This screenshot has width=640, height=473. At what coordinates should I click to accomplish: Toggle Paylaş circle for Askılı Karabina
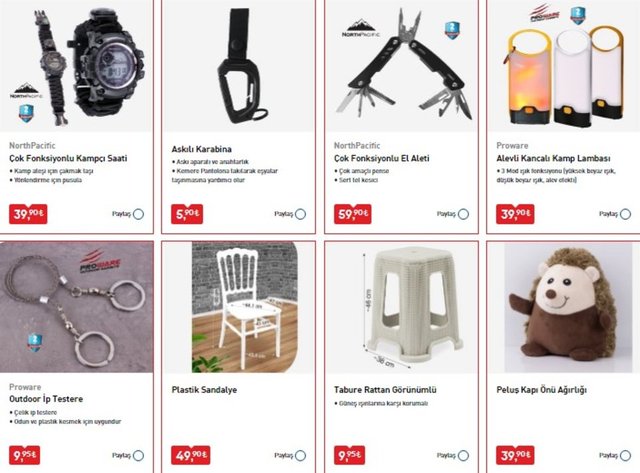tap(300, 214)
